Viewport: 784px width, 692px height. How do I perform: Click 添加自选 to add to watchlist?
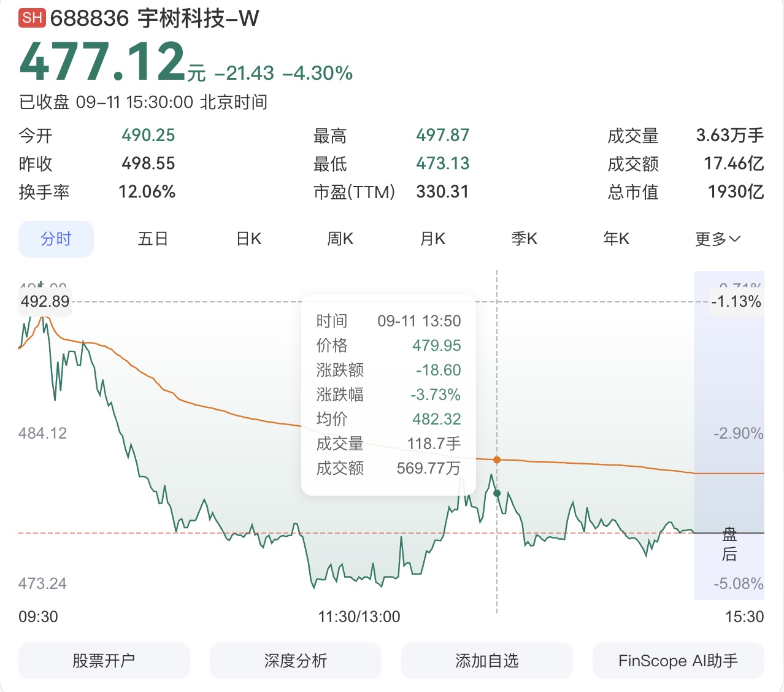point(487,661)
